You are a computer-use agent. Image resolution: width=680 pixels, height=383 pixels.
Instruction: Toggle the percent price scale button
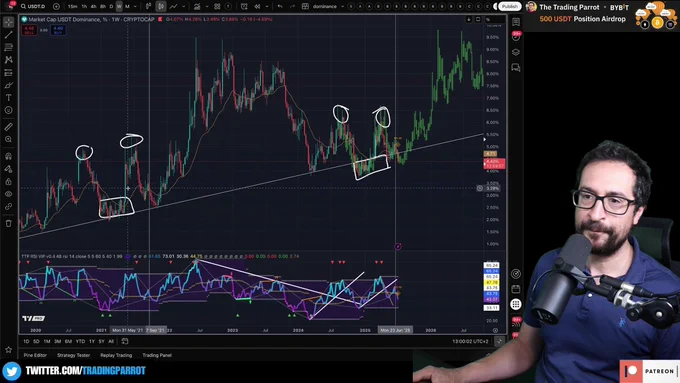[x=488, y=20]
